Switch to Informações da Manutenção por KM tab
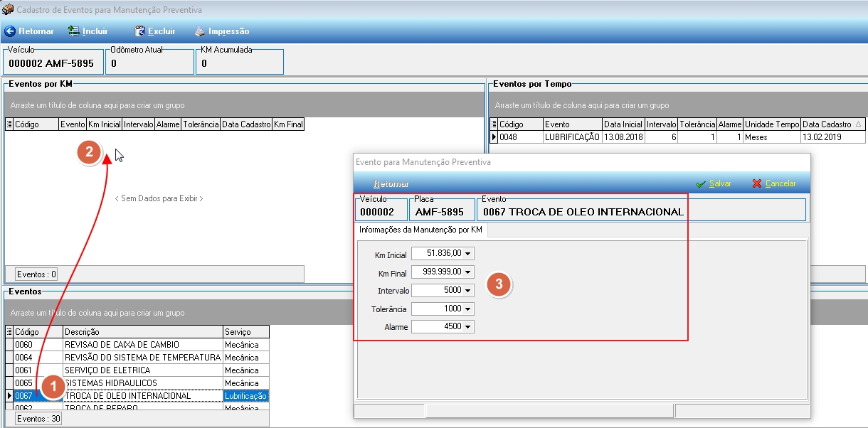 pos(420,230)
